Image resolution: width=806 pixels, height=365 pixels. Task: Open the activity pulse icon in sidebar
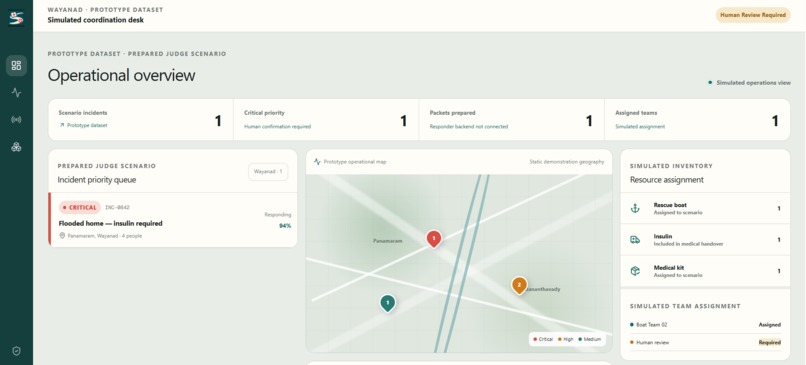point(16,93)
